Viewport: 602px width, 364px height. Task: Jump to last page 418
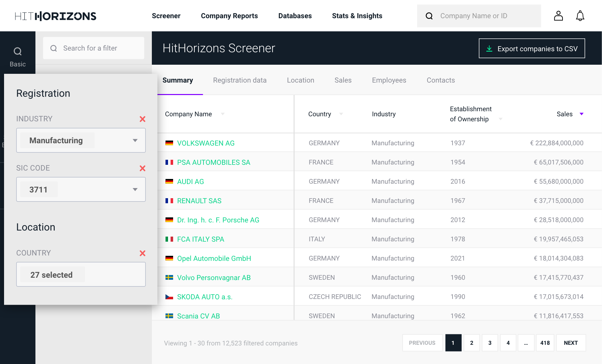[x=545, y=343]
